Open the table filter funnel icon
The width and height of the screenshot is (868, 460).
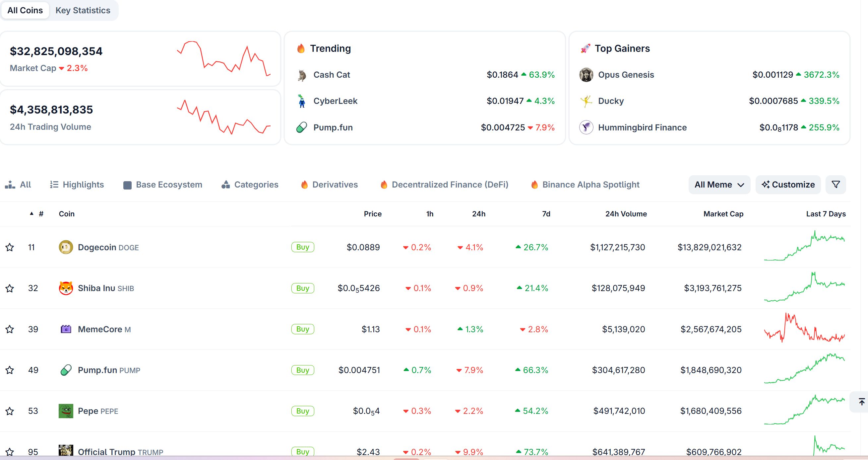point(836,185)
